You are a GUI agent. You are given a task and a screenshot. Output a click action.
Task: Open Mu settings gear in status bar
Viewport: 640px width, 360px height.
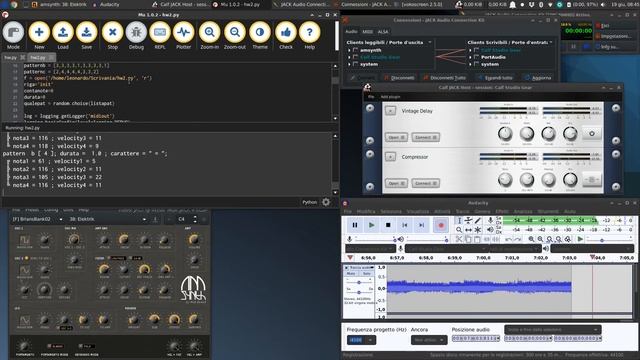tap(326, 202)
